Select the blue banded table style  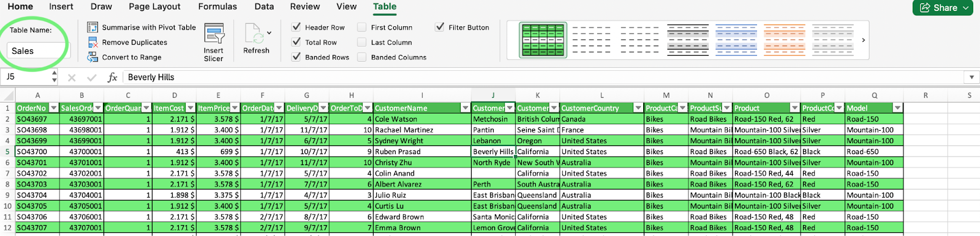tap(736, 40)
